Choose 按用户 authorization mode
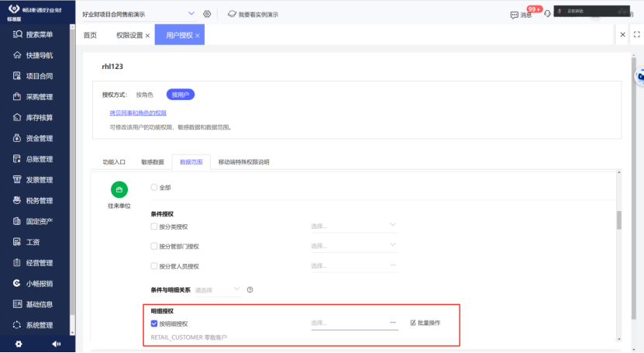The image size is (644, 353). pyautogui.click(x=181, y=95)
